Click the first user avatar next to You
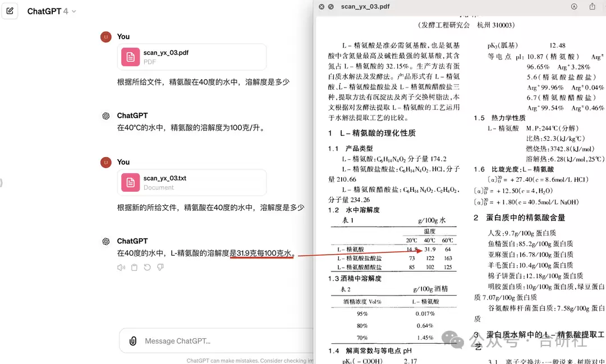 click(106, 36)
